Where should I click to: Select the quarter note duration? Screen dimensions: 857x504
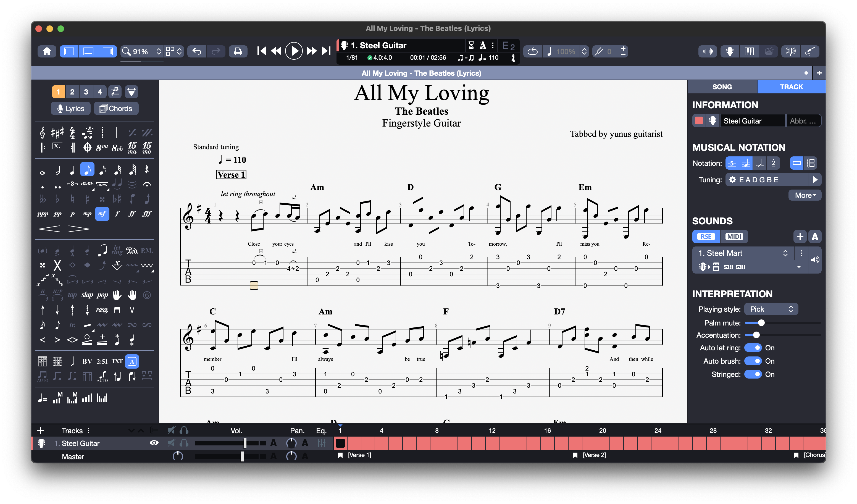pos(72,169)
